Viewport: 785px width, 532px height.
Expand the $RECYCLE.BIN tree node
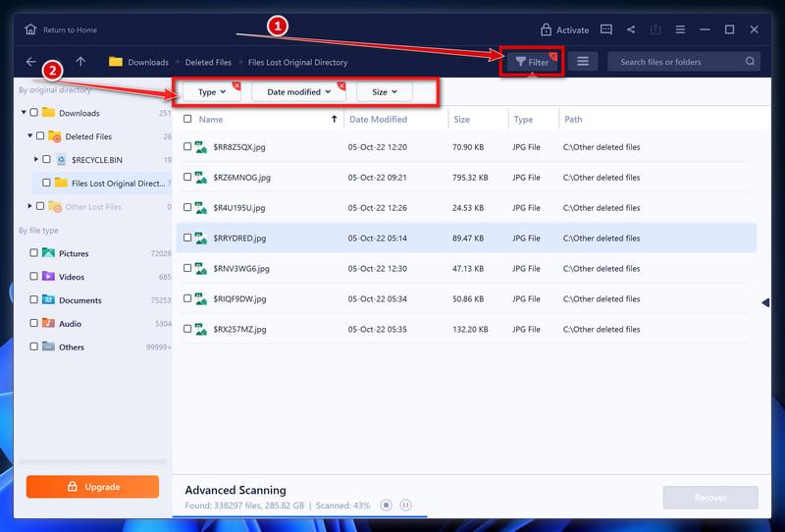[x=36, y=159]
